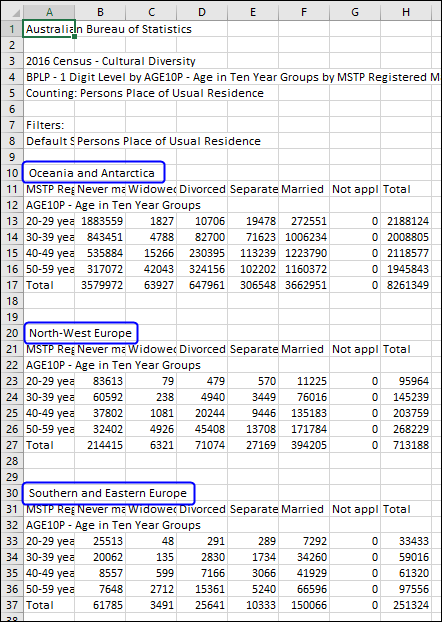
Task: Click cell with value 42043
Action: [151, 269]
